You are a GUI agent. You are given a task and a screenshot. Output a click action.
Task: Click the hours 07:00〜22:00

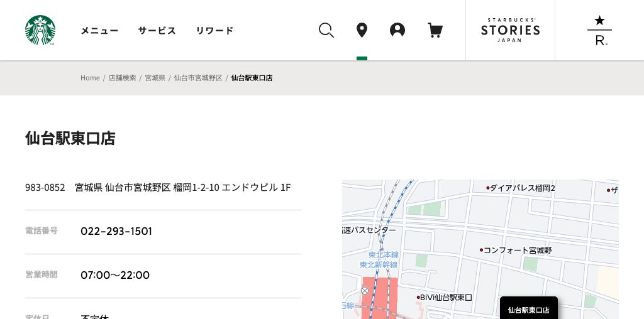[x=115, y=275]
